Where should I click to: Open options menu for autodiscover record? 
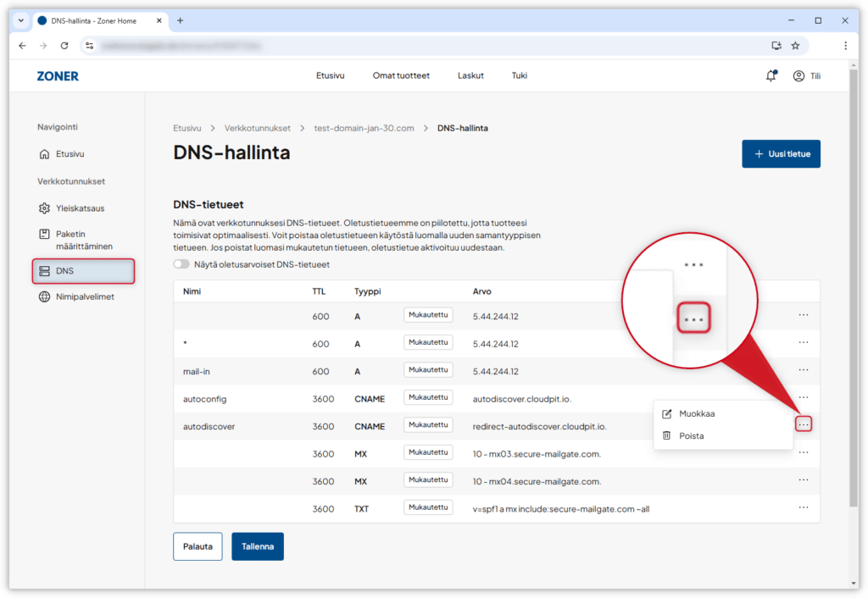(x=804, y=424)
